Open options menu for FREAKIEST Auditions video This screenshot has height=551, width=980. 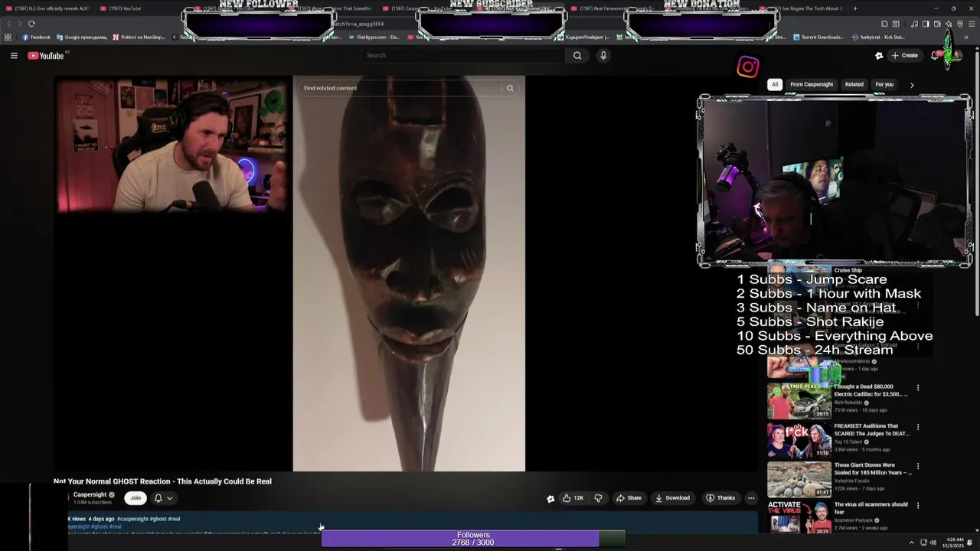(x=918, y=427)
